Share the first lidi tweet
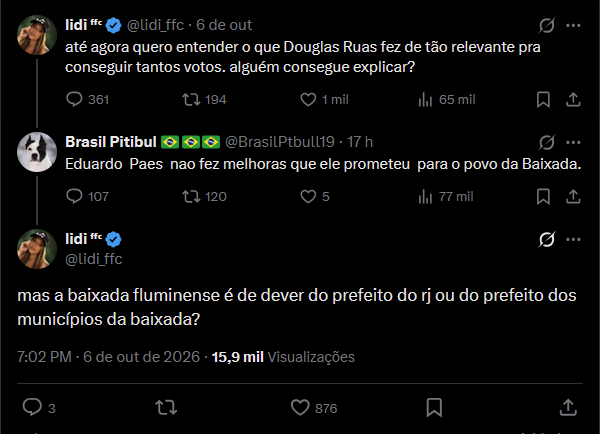 pyautogui.click(x=573, y=100)
